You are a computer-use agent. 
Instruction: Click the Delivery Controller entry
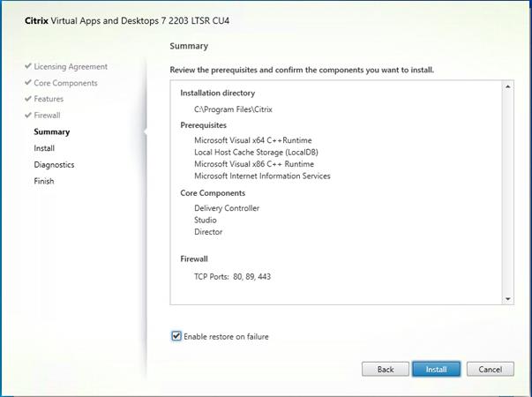227,208
